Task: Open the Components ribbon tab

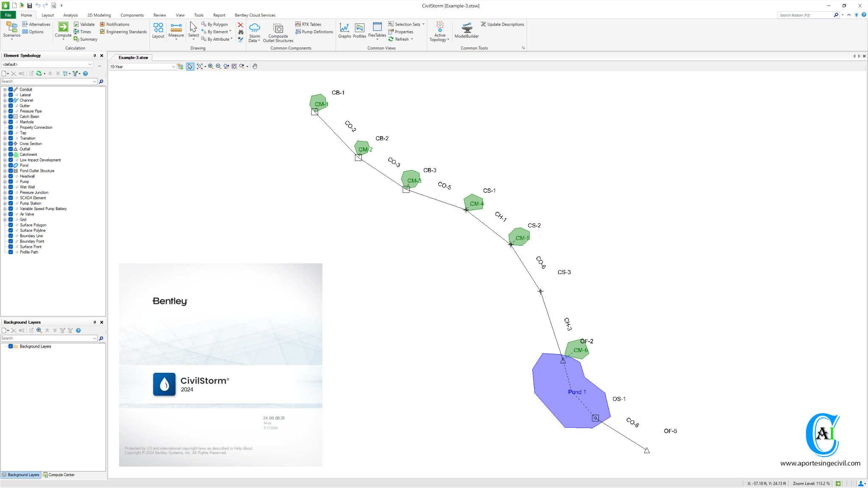Action: pos(132,15)
